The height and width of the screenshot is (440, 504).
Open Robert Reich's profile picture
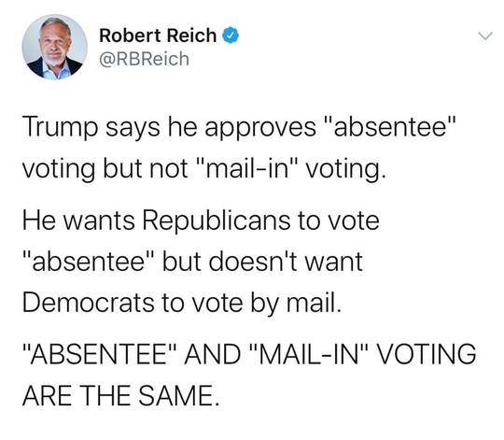pos(55,47)
